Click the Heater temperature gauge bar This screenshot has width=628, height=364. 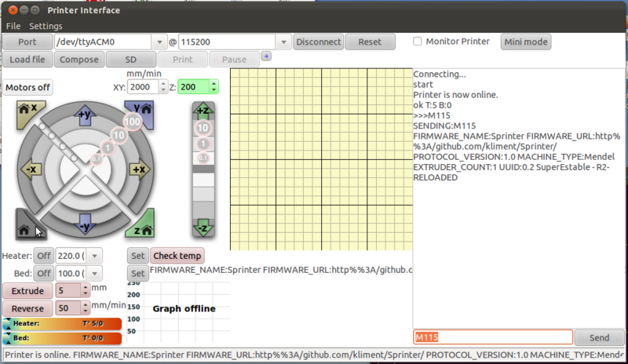pos(62,323)
